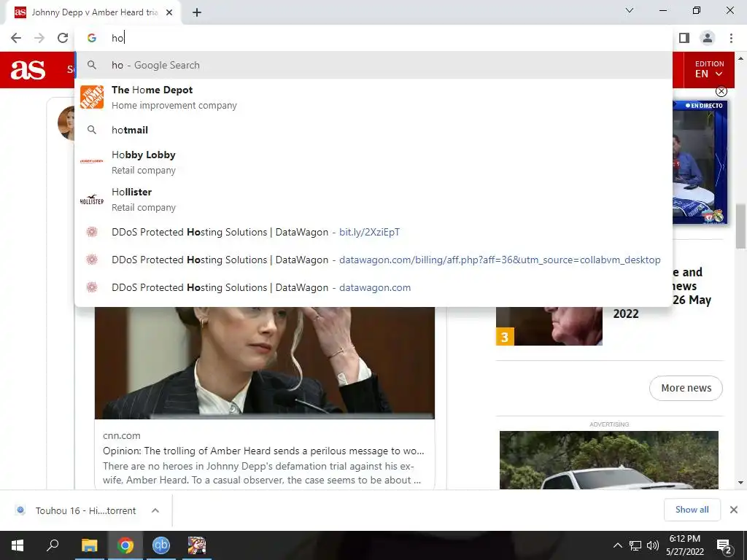Click the address bar text field
747x560 pixels.
coord(373,38)
